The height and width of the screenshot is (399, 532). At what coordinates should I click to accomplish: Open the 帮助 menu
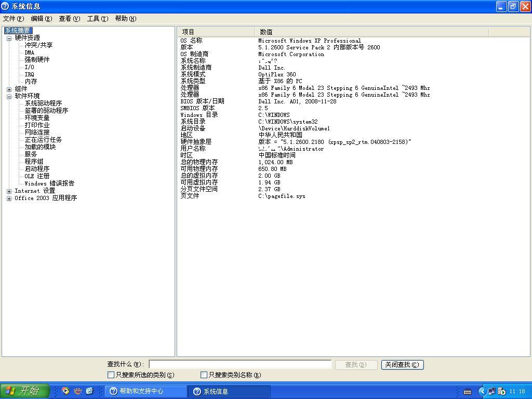126,19
